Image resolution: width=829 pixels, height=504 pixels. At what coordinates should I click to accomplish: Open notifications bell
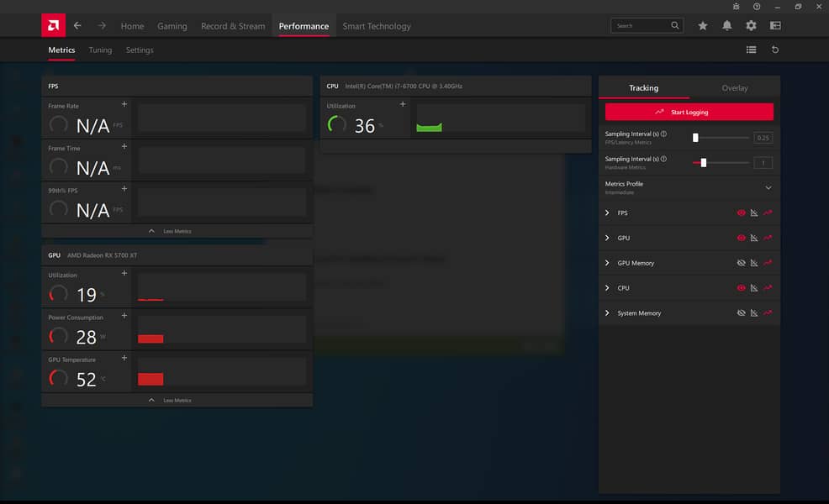pyautogui.click(x=727, y=25)
